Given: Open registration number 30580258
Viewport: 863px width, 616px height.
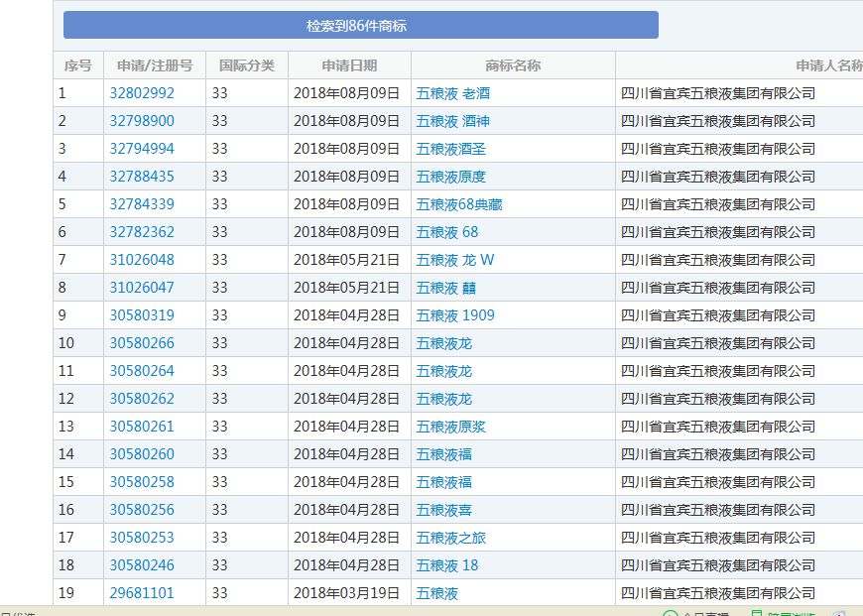Looking at the screenshot, I should click(142, 482).
